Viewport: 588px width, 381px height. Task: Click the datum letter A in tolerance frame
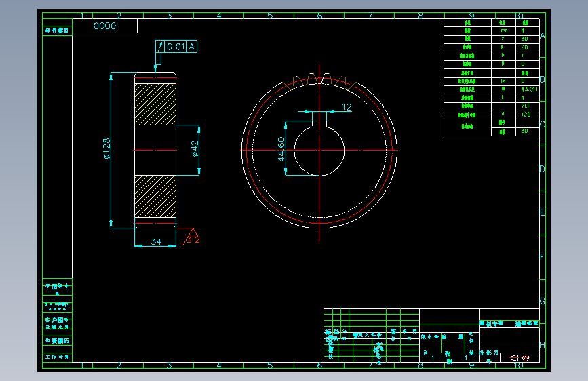[x=192, y=47]
